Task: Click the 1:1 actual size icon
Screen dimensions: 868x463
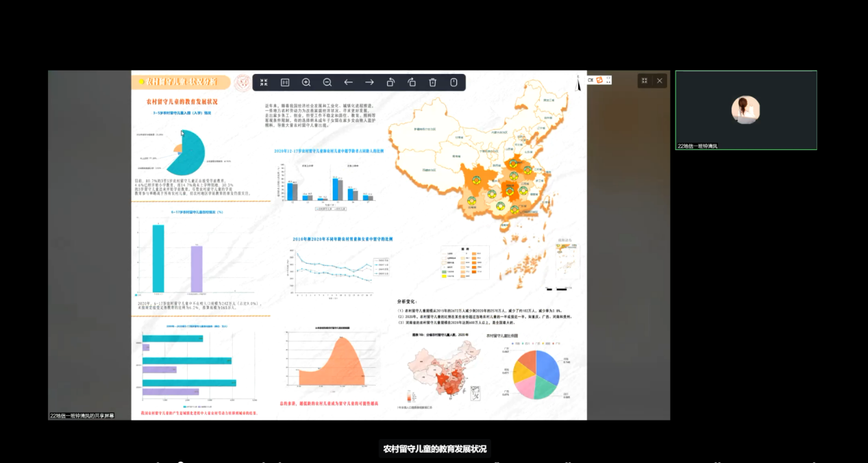Action: click(x=285, y=82)
